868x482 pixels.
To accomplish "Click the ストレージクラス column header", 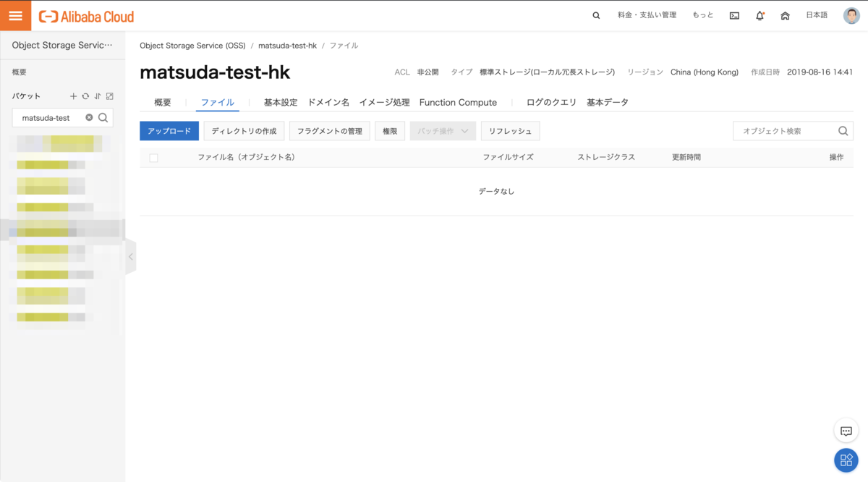I will point(606,157).
